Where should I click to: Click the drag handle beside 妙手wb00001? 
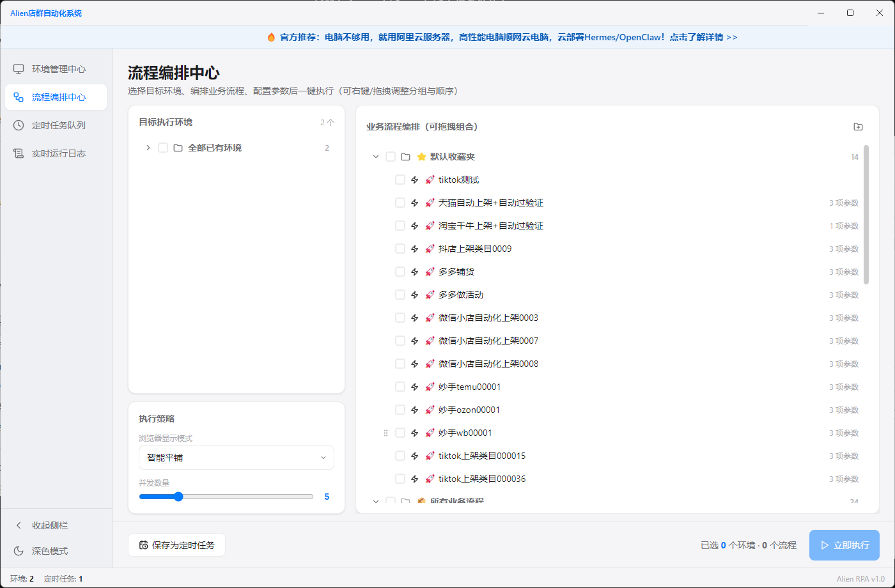pyautogui.click(x=385, y=433)
